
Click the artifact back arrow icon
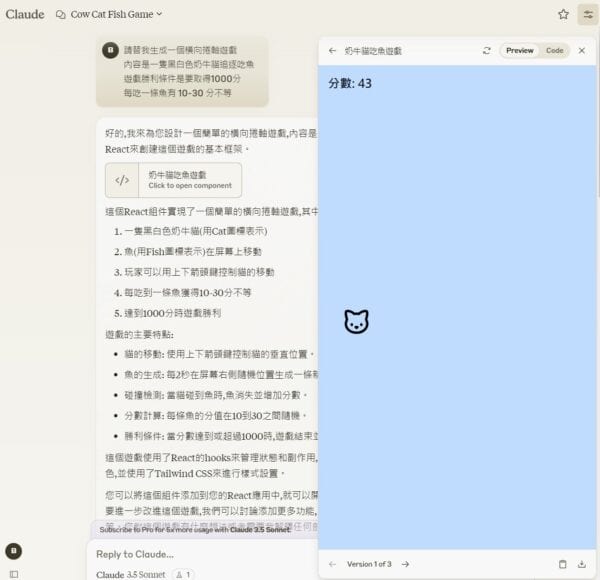click(x=332, y=50)
